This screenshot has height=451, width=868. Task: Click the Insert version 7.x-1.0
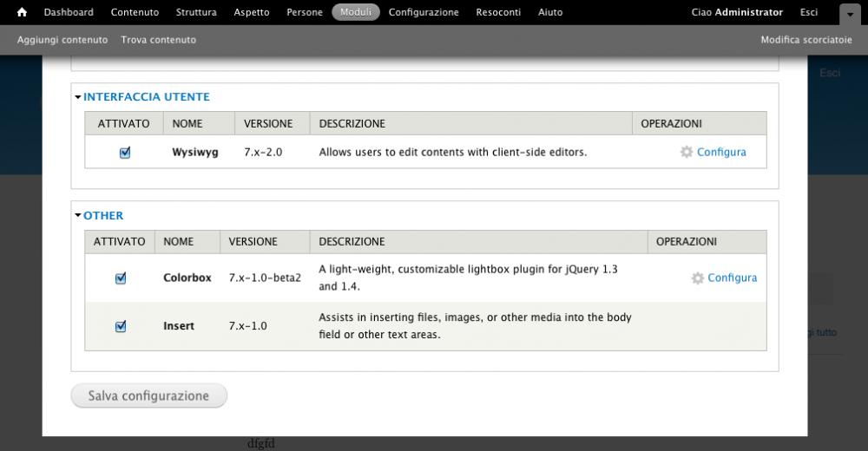click(x=247, y=326)
